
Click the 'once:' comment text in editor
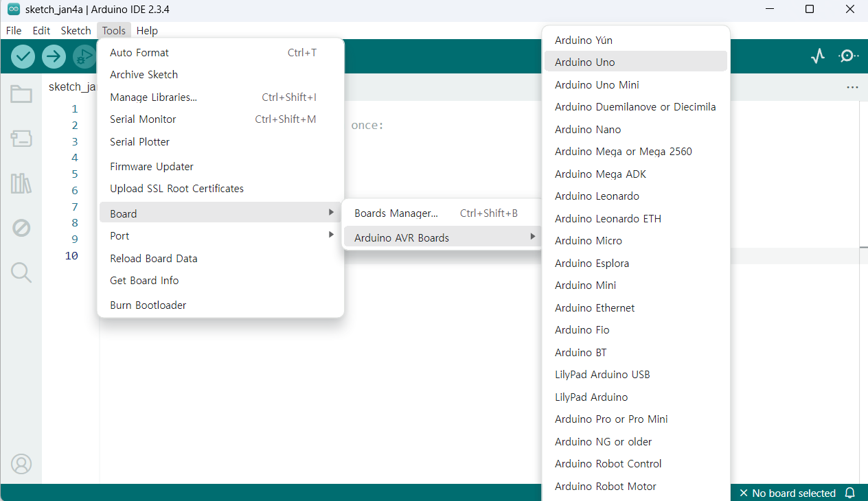[x=367, y=125]
